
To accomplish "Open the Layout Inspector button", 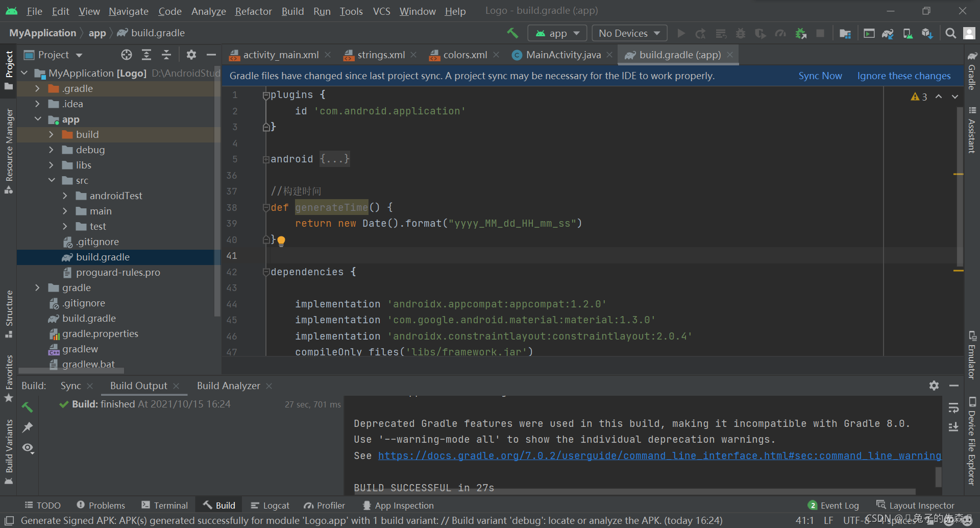I will pos(916,505).
